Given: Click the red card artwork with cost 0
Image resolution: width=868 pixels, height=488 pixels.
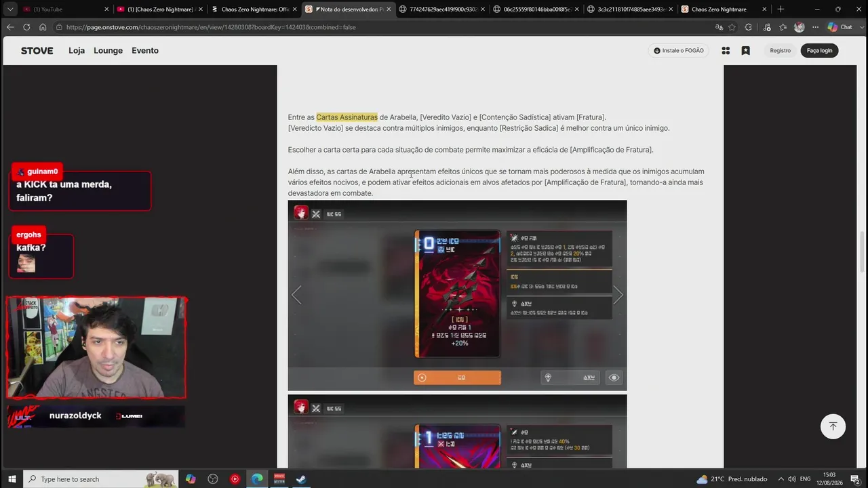Looking at the screenshot, I should pos(457,294).
